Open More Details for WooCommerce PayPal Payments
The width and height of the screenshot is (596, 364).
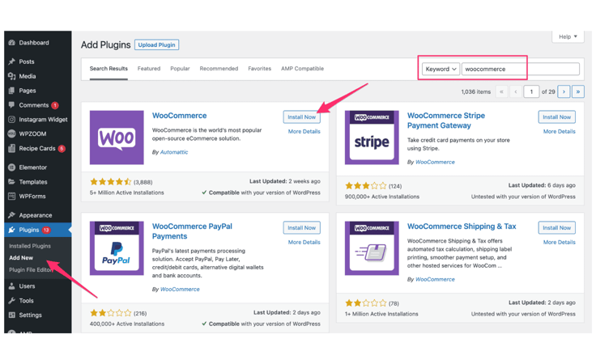tap(304, 242)
